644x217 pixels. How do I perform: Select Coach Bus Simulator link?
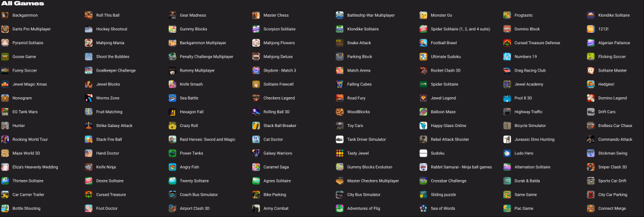[199, 195]
